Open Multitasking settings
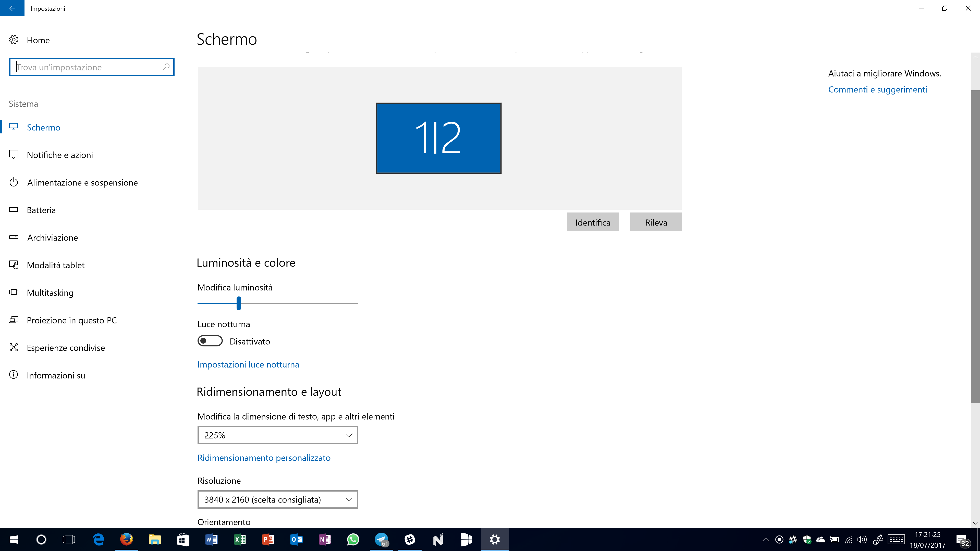980x551 pixels. pos(50,292)
